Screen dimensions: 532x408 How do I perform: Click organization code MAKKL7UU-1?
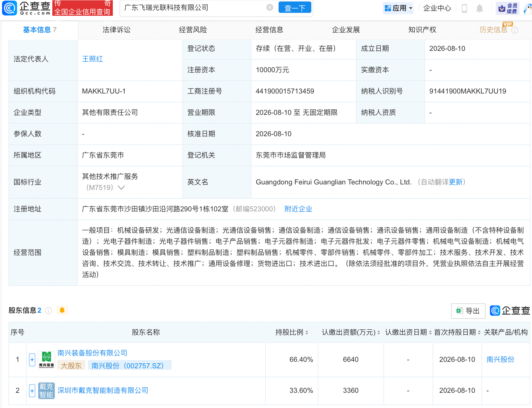[104, 91]
